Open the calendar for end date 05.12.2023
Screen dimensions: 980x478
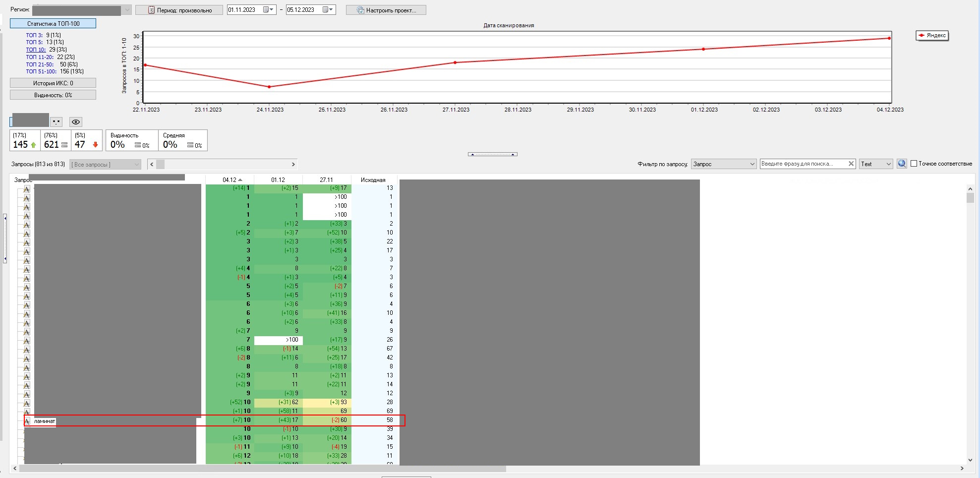click(x=328, y=10)
